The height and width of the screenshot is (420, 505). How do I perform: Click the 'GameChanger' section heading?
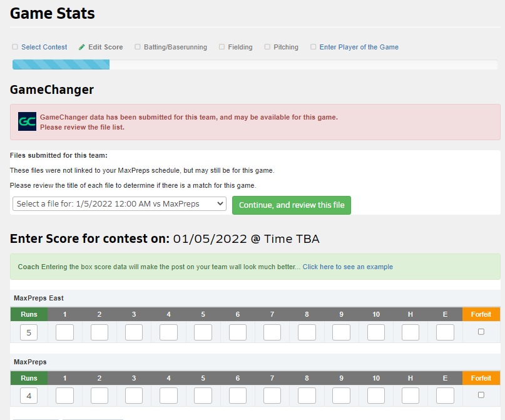pyautogui.click(x=52, y=90)
